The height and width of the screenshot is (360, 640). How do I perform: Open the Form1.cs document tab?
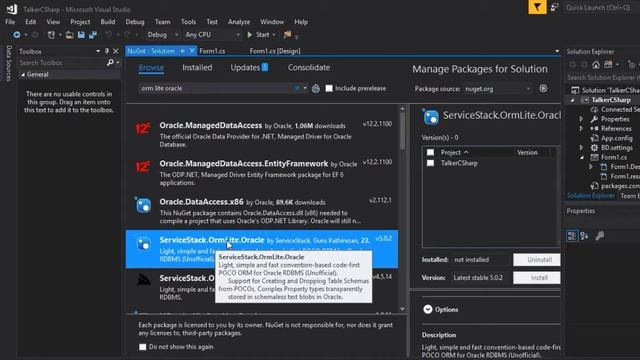(212, 51)
